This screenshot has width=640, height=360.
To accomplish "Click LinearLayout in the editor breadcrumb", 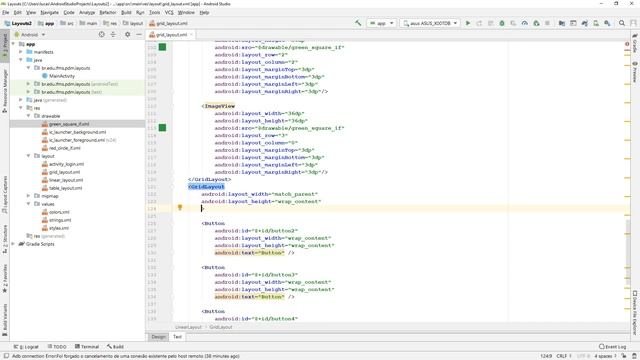I will (188, 327).
